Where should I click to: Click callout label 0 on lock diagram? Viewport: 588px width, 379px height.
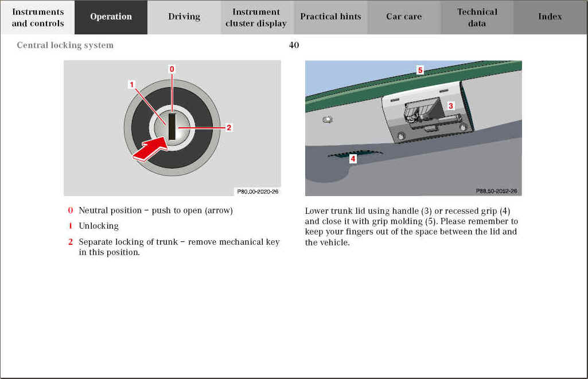172,69
